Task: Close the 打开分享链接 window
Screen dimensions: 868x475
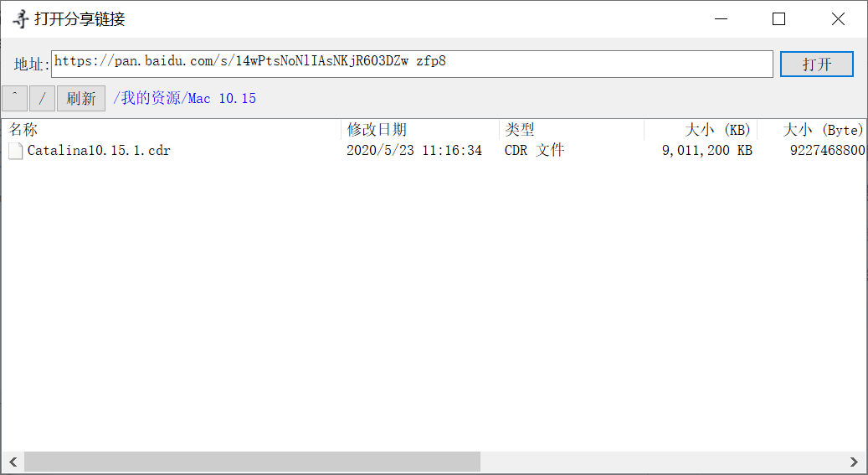Action: pos(838,18)
